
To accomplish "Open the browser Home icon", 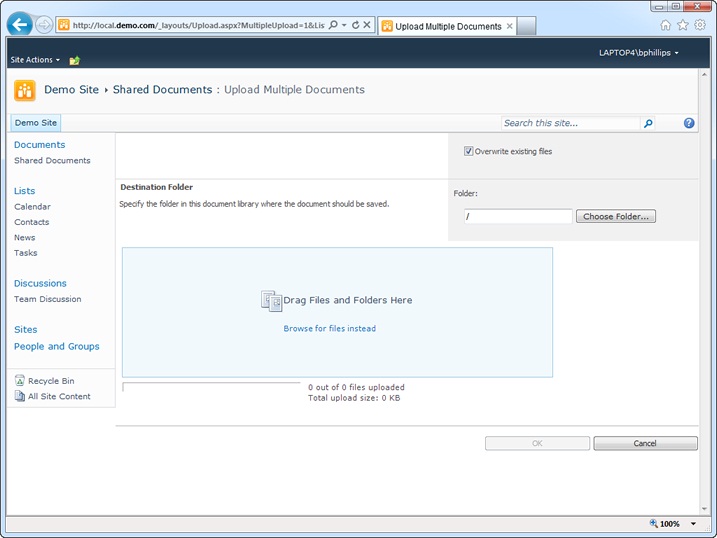I will click(665, 25).
